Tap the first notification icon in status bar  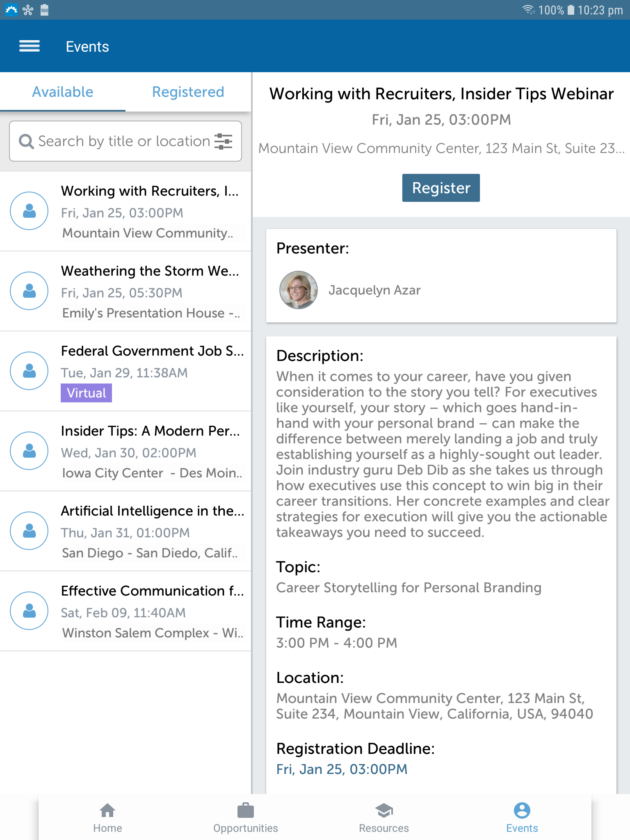11,9
